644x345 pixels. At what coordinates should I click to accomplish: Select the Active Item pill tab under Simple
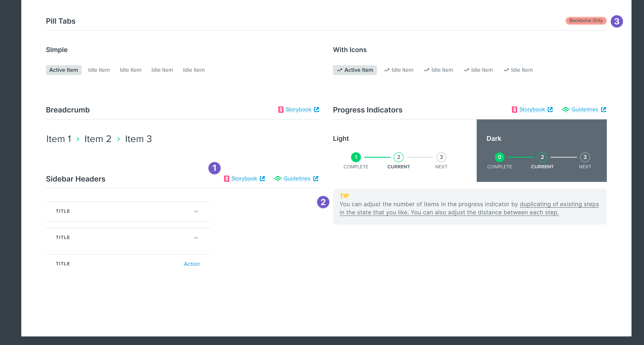pos(64,70)
